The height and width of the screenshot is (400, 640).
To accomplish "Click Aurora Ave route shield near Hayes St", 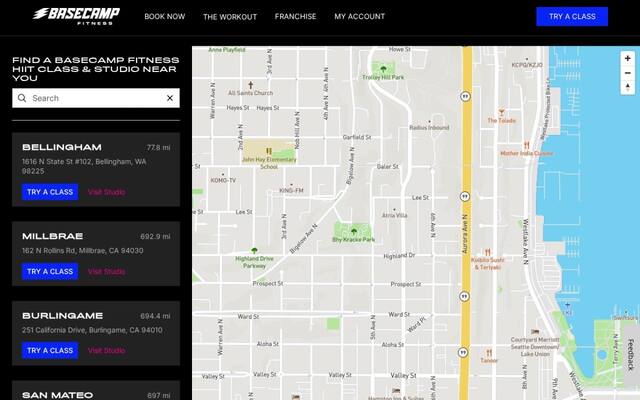I will tap(465, 97).
